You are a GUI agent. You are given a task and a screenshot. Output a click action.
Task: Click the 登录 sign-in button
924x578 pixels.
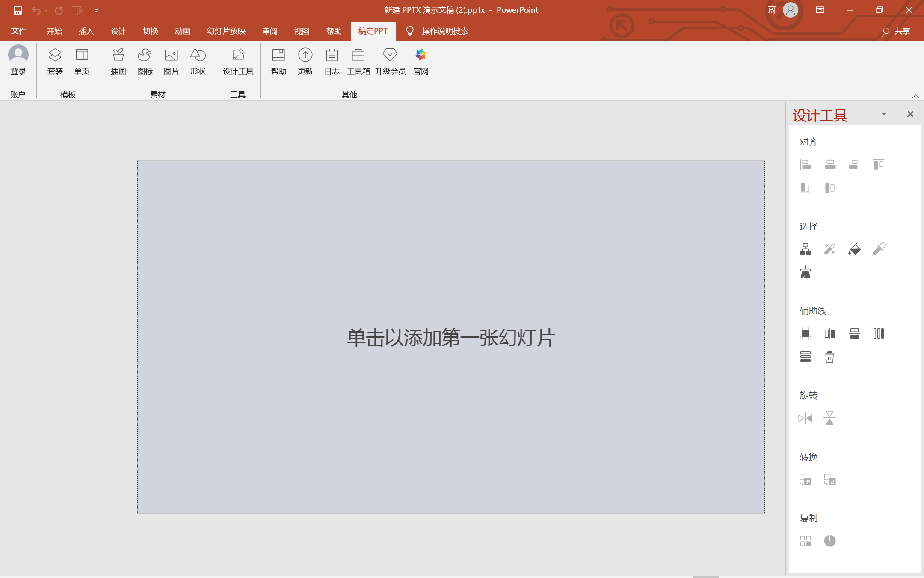(18, 62)
